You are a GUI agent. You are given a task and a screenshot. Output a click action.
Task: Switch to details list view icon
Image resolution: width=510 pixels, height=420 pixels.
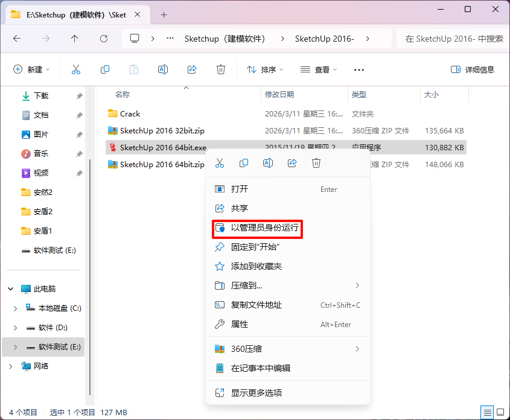[x=487, y=413]
